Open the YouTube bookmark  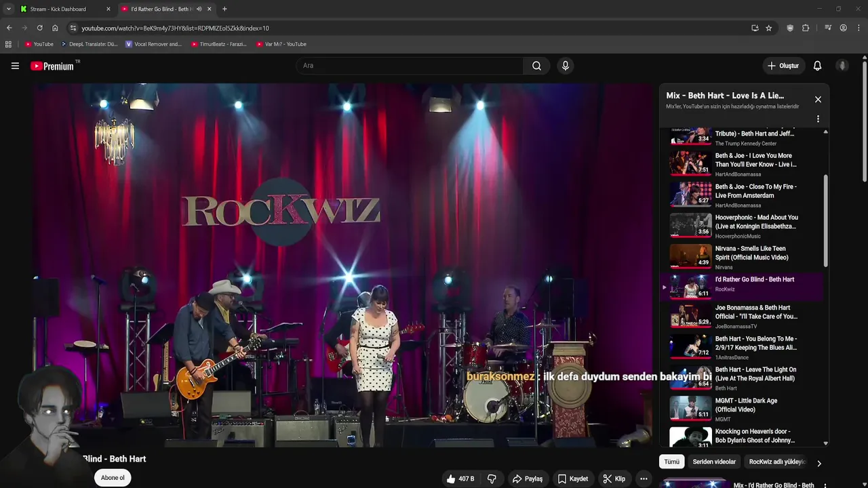point(39,44)
